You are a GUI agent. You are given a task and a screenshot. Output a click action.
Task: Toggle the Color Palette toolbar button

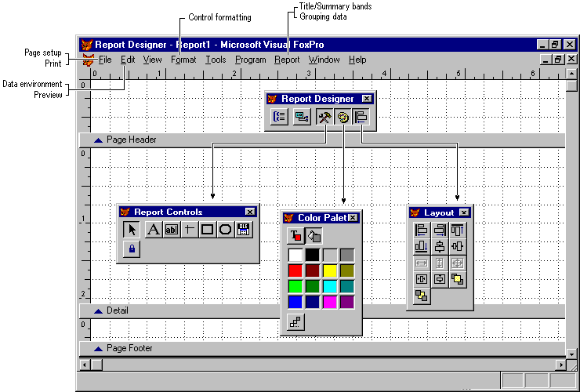[343, 118]
